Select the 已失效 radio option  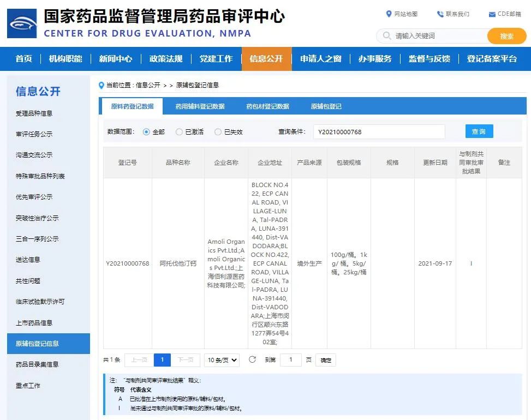(x=218, y=132)
